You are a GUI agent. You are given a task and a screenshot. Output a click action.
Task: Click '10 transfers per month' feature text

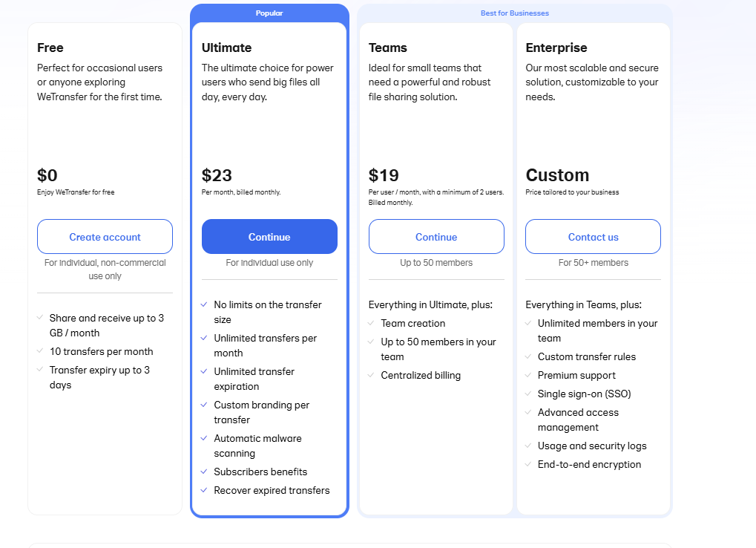[101, 352]
